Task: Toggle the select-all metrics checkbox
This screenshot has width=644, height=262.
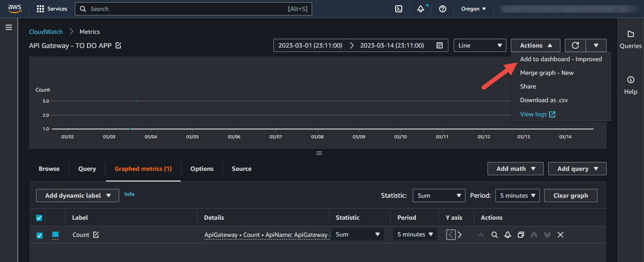Action: (39, 218)
